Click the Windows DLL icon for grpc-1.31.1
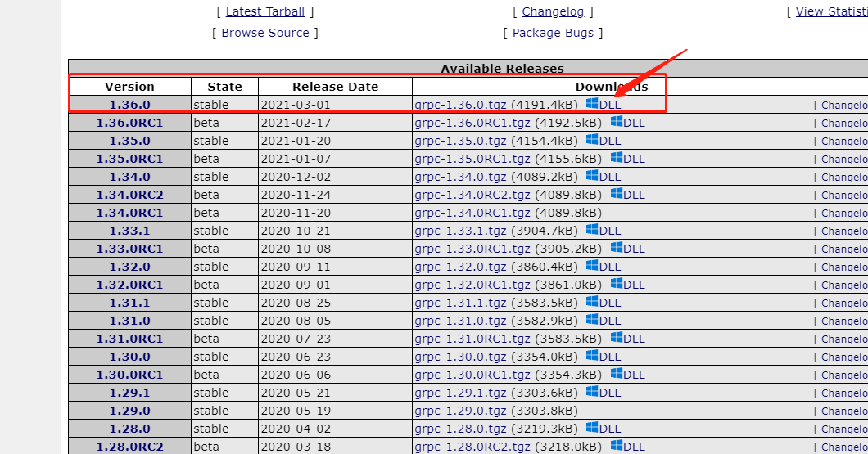This screenshot has width=868, height=454. pyautogui.click(x=592, y=301)
